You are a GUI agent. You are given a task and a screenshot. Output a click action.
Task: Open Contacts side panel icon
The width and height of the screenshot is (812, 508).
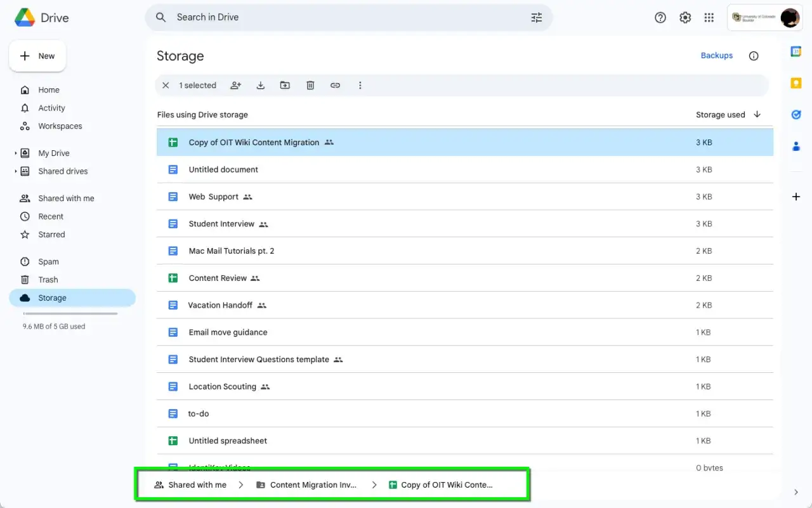[x=796, y=146]
